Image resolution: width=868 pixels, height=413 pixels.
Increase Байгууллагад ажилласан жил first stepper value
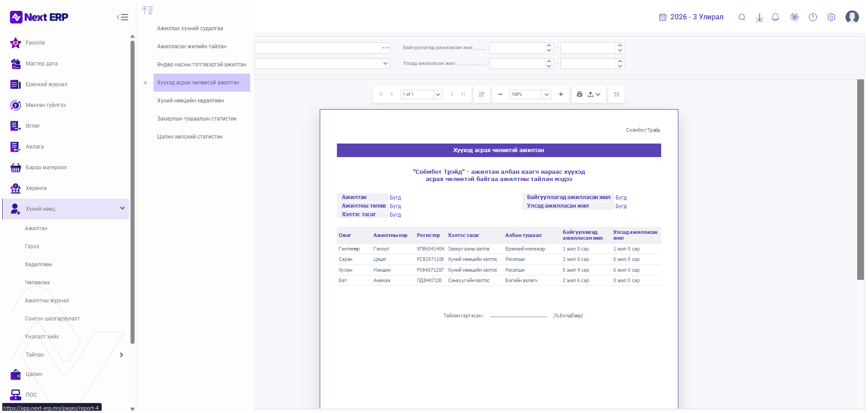pyautogui.click(x=549, y=46)
